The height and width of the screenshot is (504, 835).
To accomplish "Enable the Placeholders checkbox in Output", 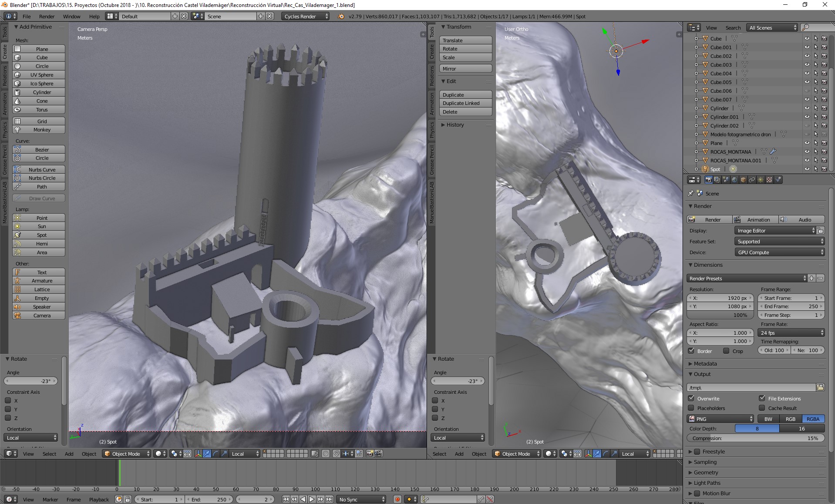I will coord(691,408).
